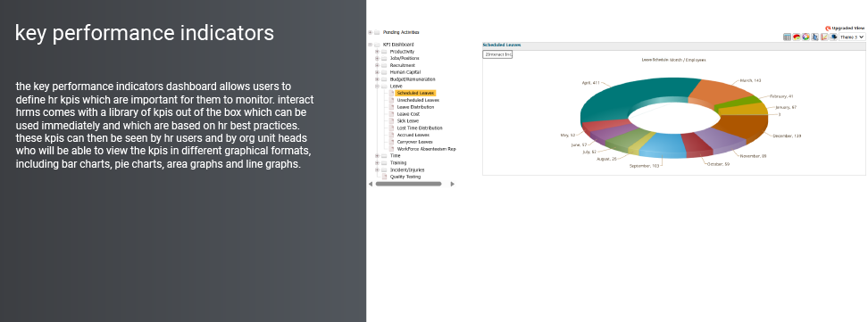Expand the Productivity folder node
This screenshot has height=322, width=868.
click(x=377, y=52)
